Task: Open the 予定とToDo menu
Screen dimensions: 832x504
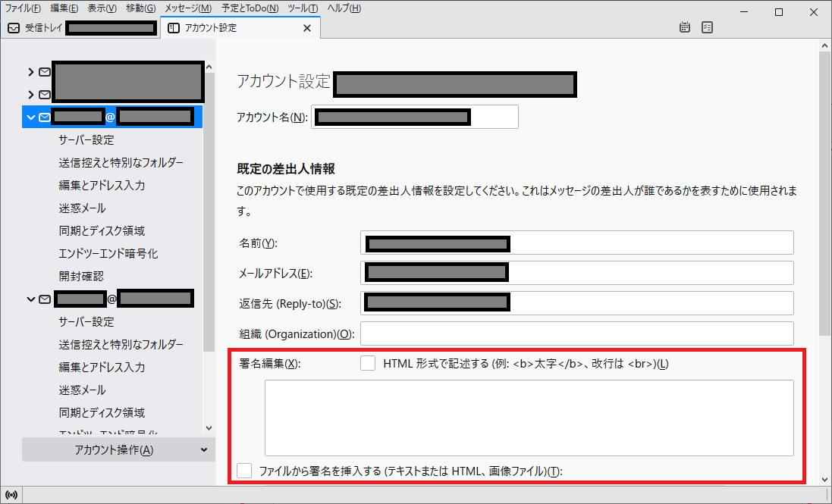Action: tap(250, 8)
